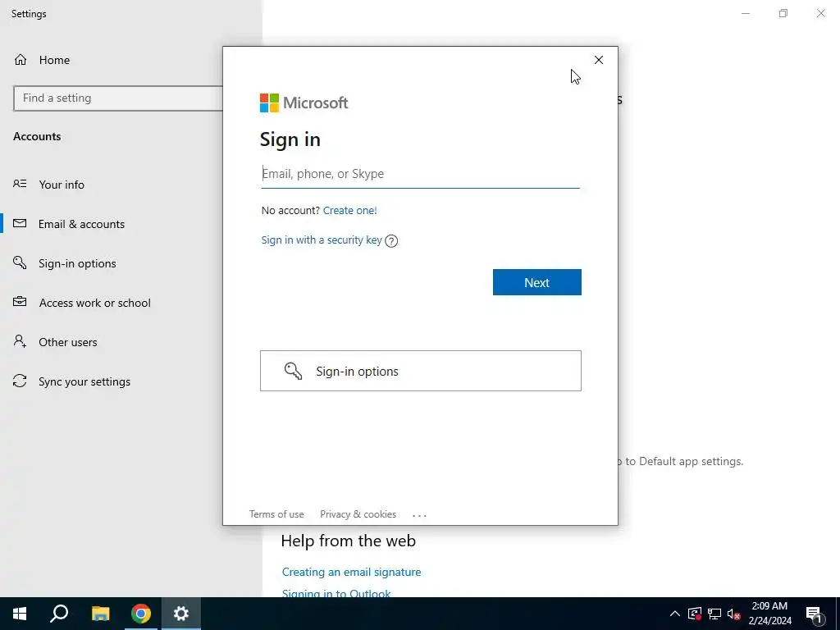840x630 pixels.
Task: Click the Sync your settings arrows icon
Action: click(20, 381)
